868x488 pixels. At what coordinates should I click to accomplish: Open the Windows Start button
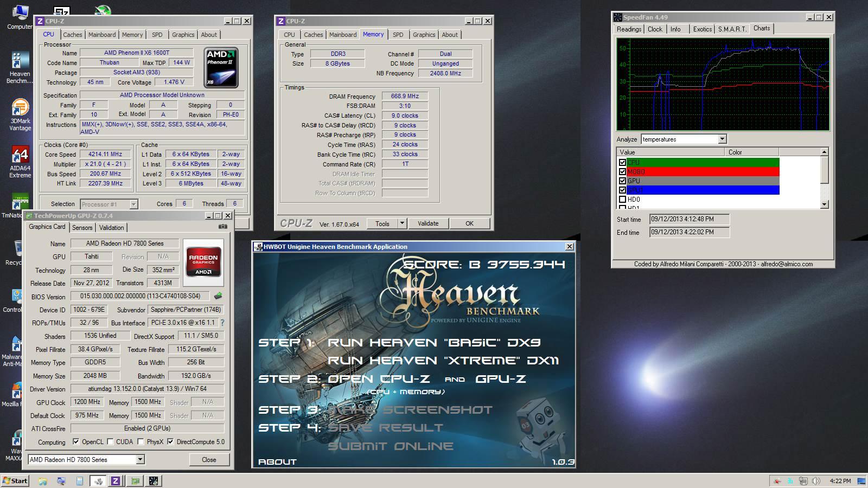pyautogui.click(x=15, y=481)
